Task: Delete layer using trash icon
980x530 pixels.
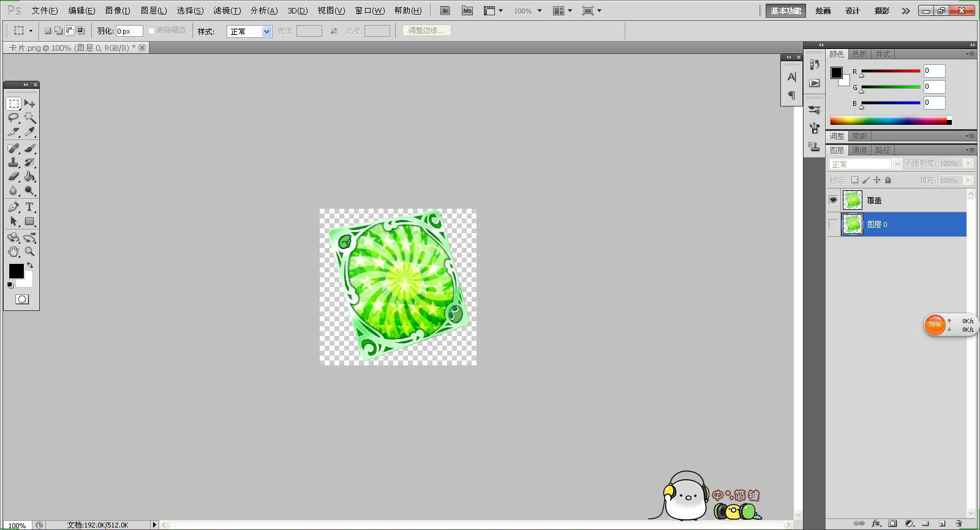Action: click(x=959, y=523)
